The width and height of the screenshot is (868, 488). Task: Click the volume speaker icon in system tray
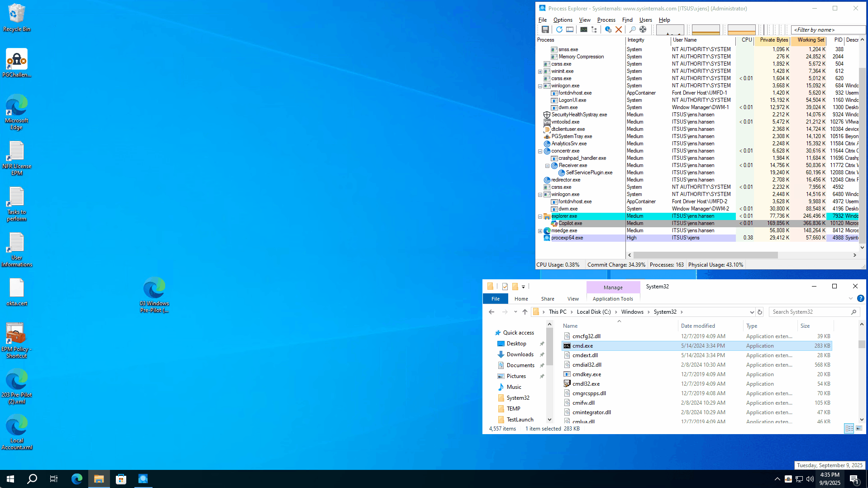tap(810, 479)
